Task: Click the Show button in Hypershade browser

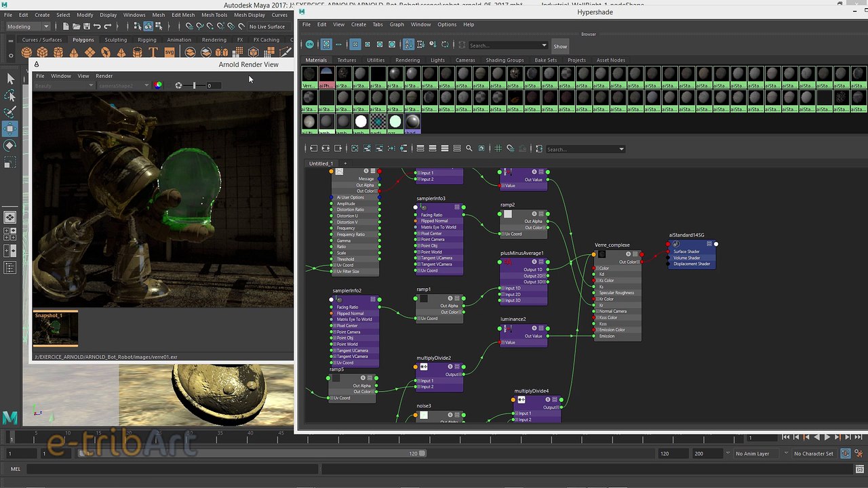Action: [560, 46]
